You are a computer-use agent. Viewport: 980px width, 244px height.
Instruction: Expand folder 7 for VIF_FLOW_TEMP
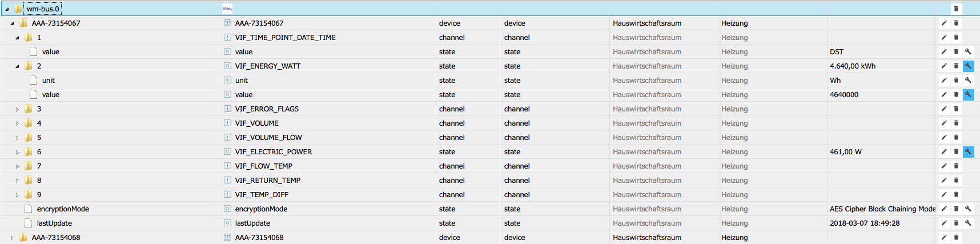[17, 166]
